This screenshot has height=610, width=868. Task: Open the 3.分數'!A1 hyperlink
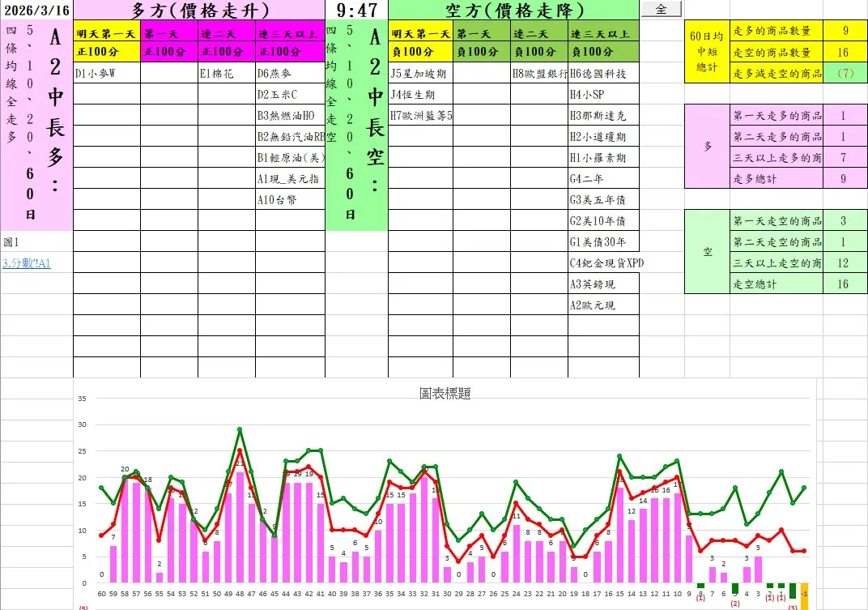pos(27,262)
